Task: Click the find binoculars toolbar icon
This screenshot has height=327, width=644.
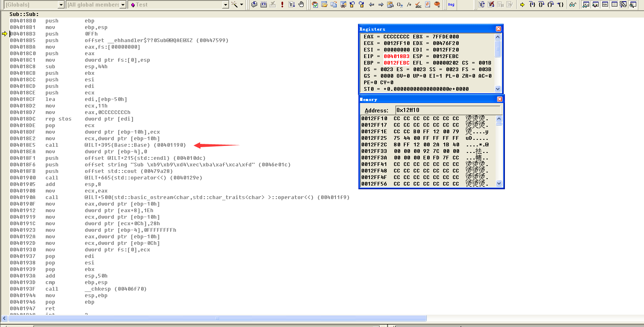Action: pos(343,4)
